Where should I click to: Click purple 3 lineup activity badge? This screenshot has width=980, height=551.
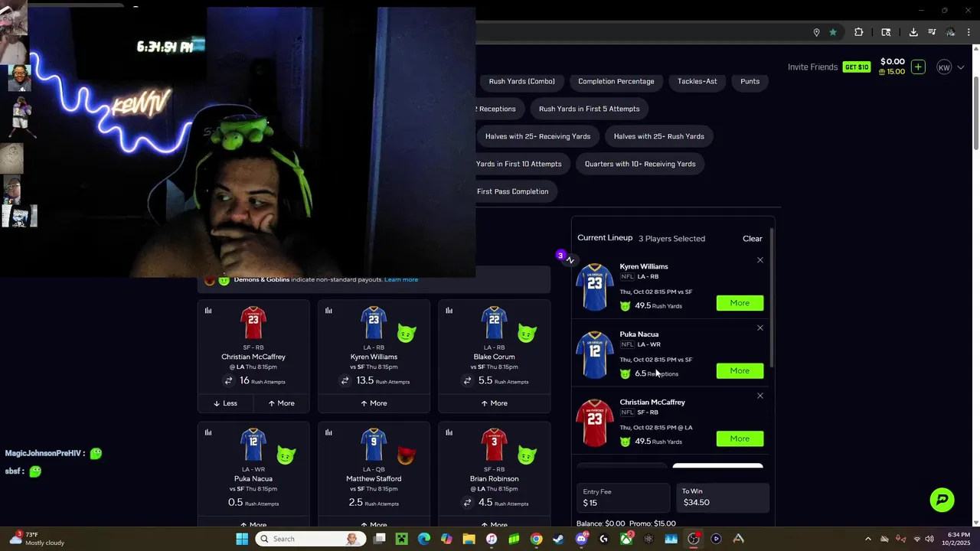coord(560,255)
